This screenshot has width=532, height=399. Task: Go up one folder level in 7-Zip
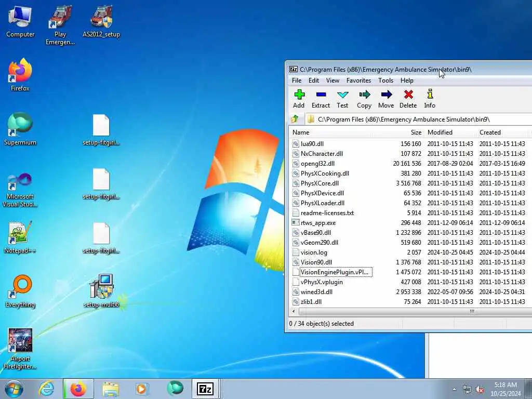295,119
